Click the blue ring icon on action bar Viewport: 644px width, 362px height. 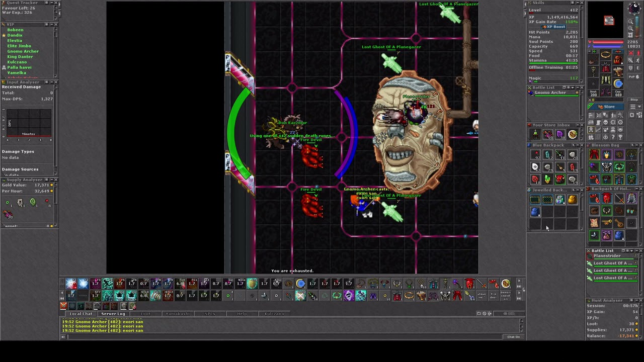(x=300, y=284)
